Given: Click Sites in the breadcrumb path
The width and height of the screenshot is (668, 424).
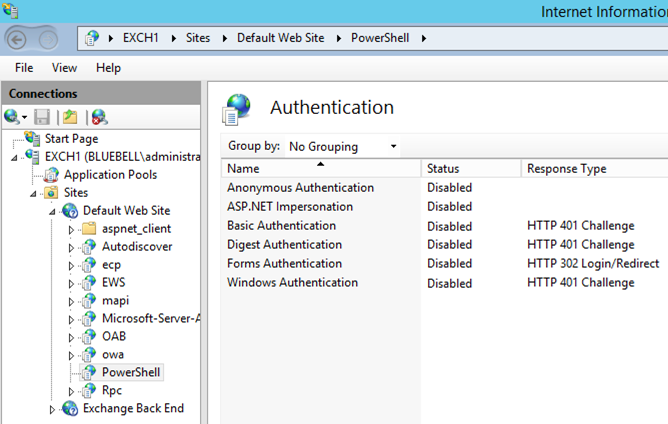Looking at the screenshot, I should click(x=198, y=38).
